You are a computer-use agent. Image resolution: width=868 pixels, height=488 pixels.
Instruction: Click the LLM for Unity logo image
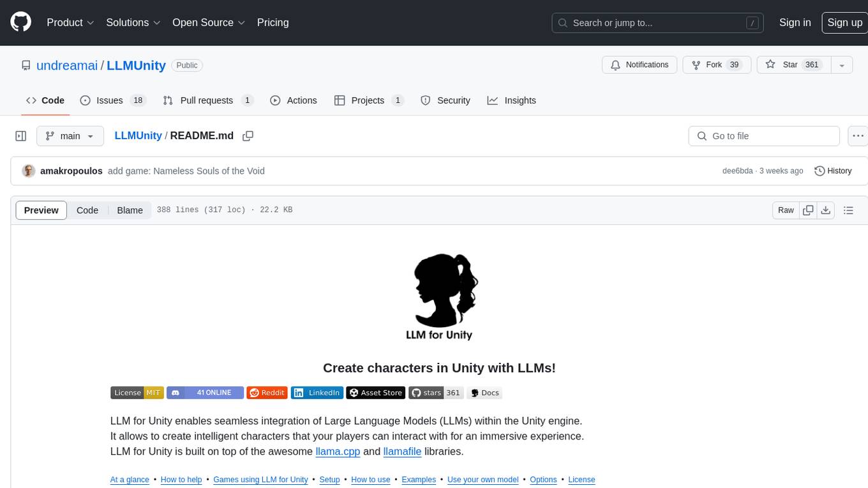439,297
